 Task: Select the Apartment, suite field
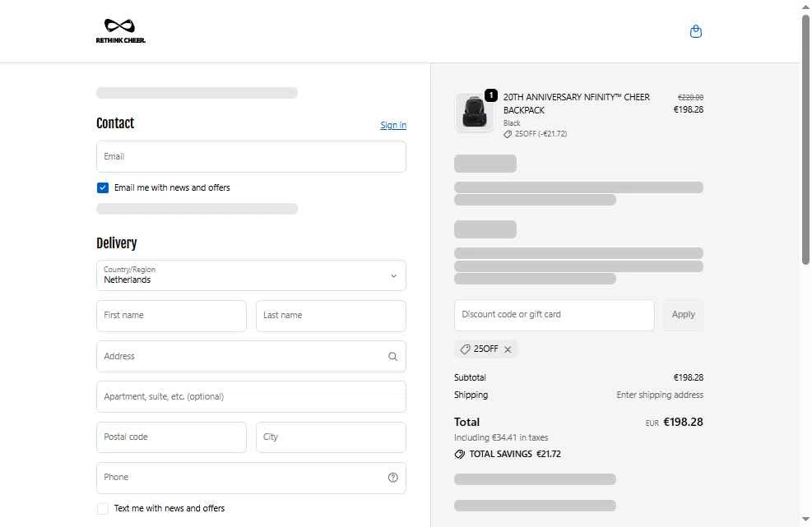(x=251, y=396)
